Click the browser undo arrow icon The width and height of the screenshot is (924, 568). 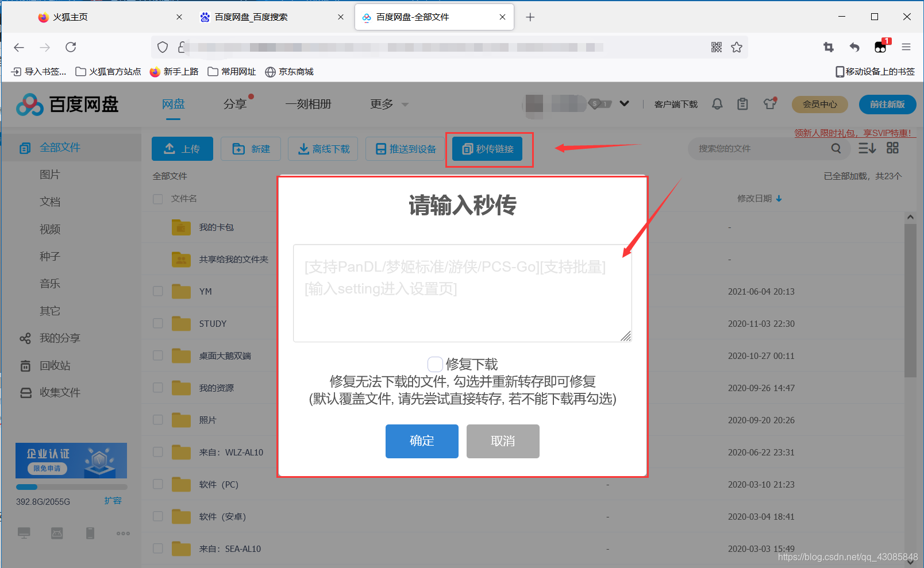854,47
